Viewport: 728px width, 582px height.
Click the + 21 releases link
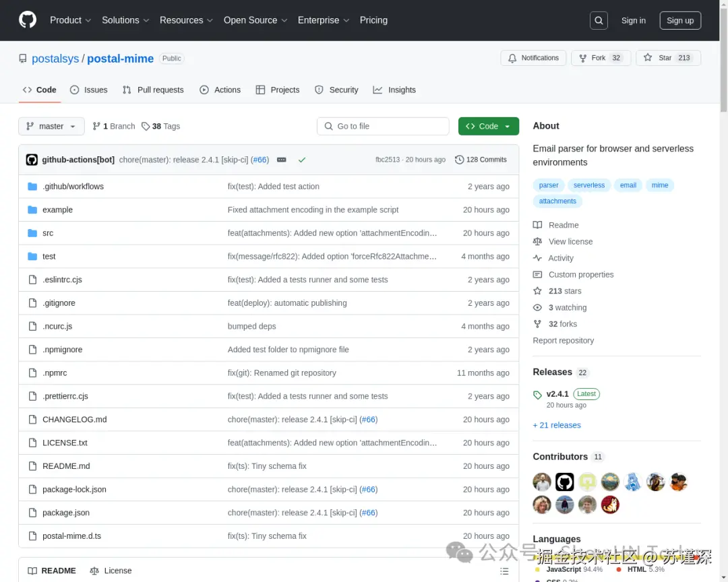click(557, 425)
